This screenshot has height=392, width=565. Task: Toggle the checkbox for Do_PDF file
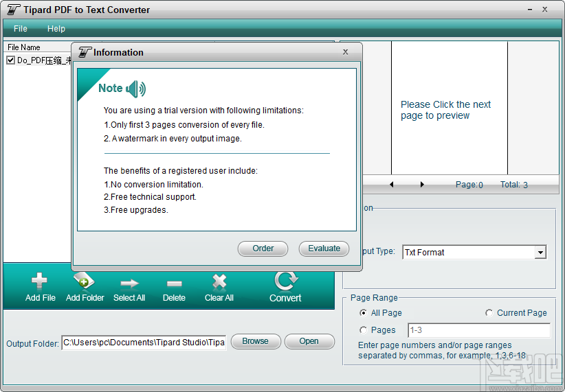click(x=11, y=60)
